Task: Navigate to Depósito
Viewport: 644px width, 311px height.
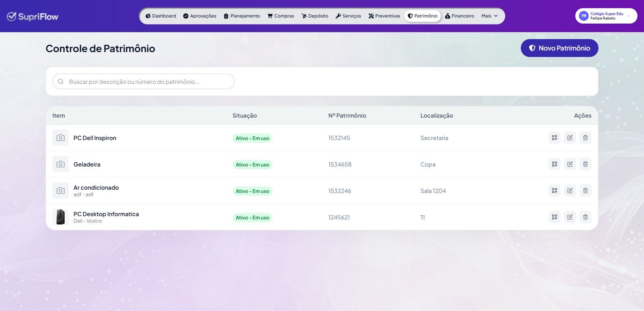Action: [x=315, y=16]
